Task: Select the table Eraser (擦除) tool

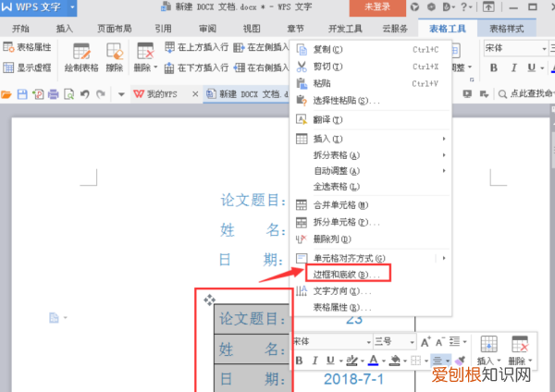Action: 115,57
